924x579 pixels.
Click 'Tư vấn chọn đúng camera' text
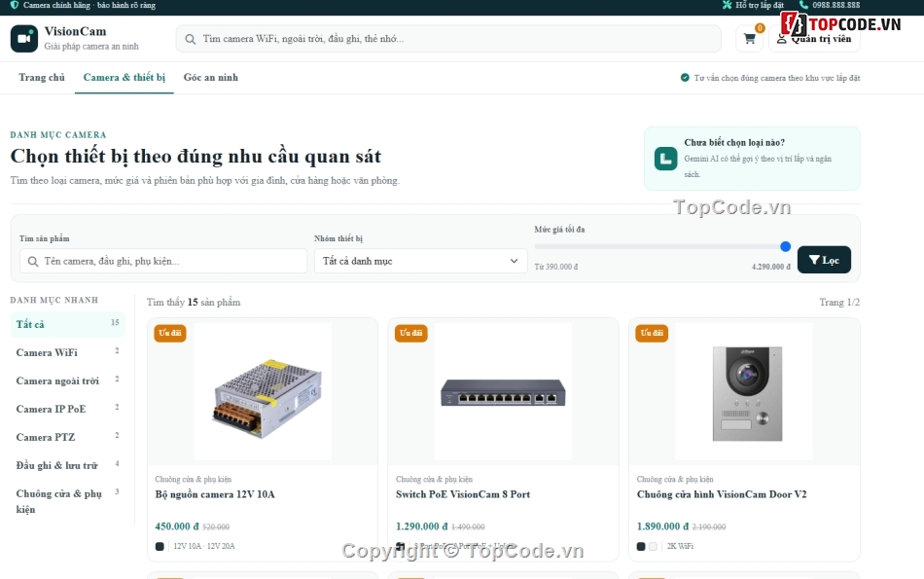[777, 78]
